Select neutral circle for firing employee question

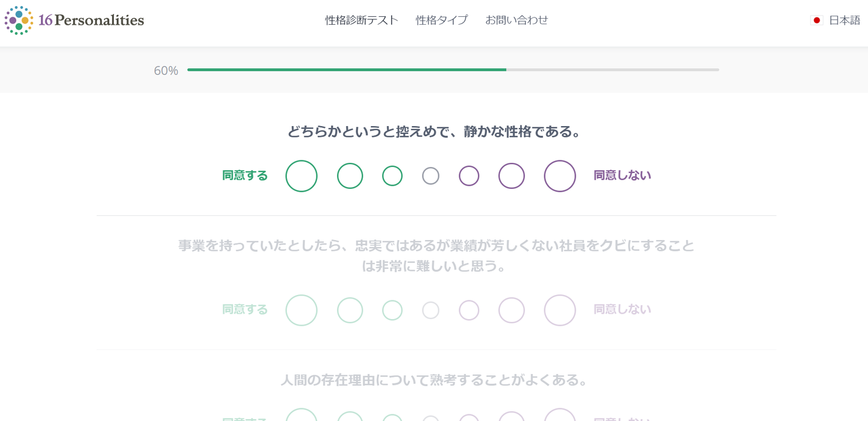click(x=430, y=310)
